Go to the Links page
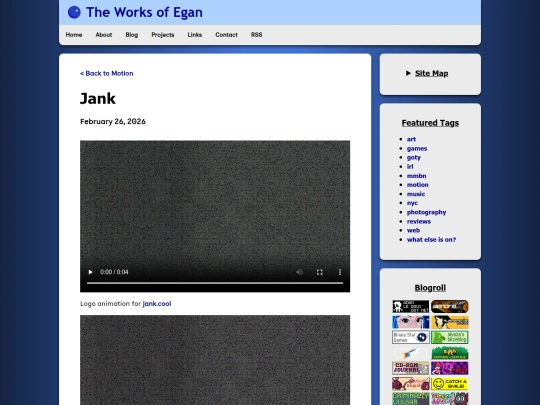The width and height of the screenshot is (540, 405). point(195,35)
